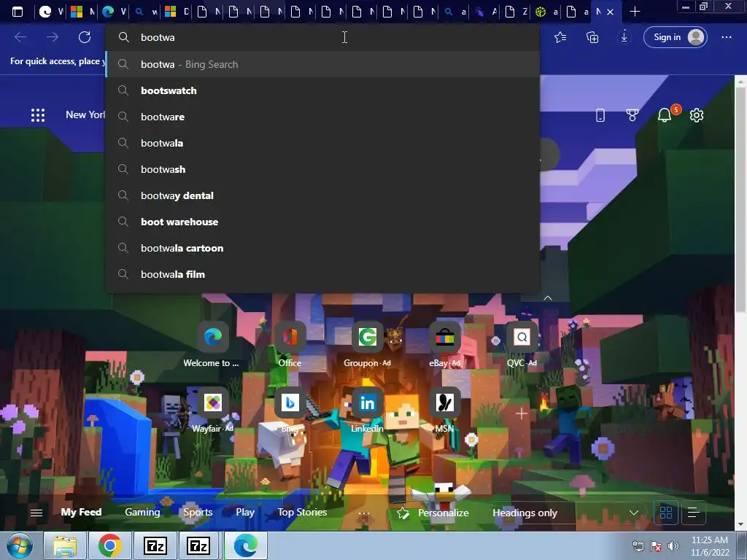747x560 pixels.
Task: Open Microsoft Edge taskbar icon
Action: tap(246, 545)
